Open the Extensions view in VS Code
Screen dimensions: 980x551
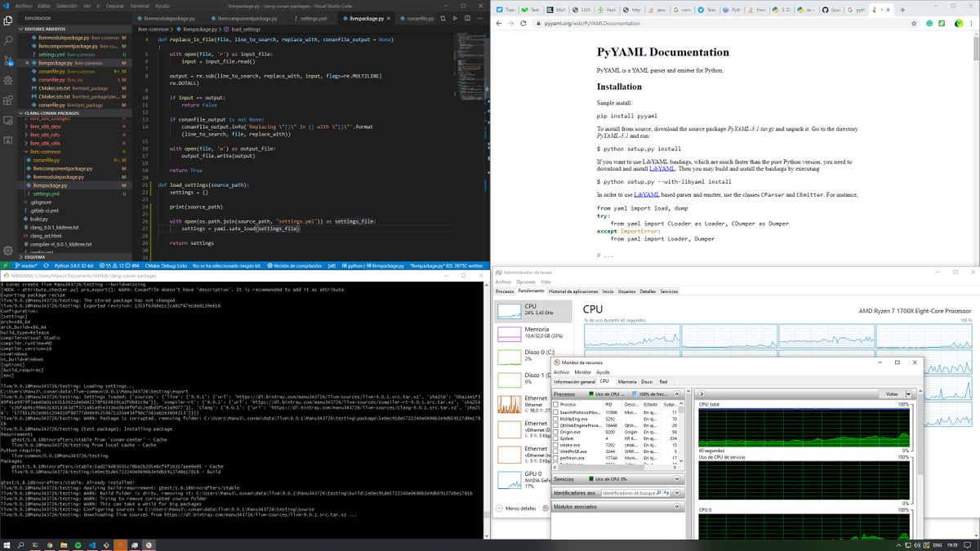[8, 100]
